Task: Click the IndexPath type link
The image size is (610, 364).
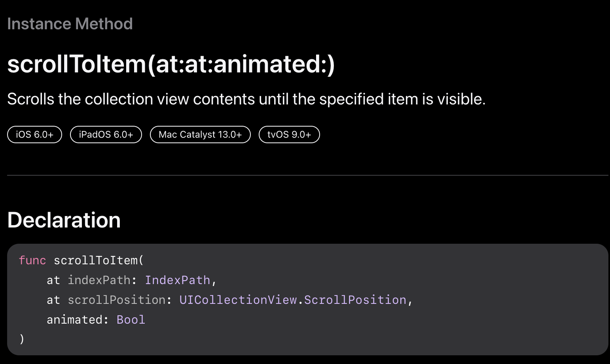Action: point(178,280)
